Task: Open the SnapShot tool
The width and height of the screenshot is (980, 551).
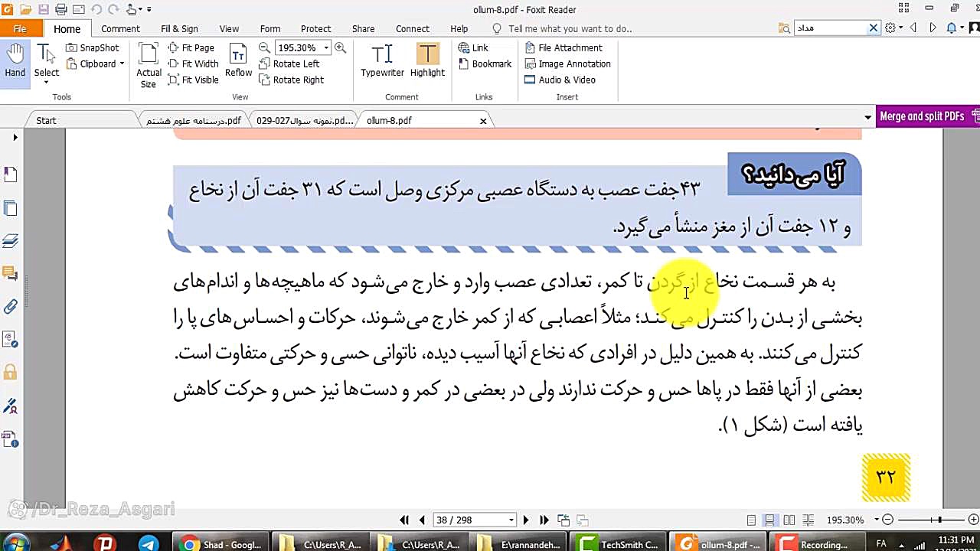Action: click(x=92, y=47)
